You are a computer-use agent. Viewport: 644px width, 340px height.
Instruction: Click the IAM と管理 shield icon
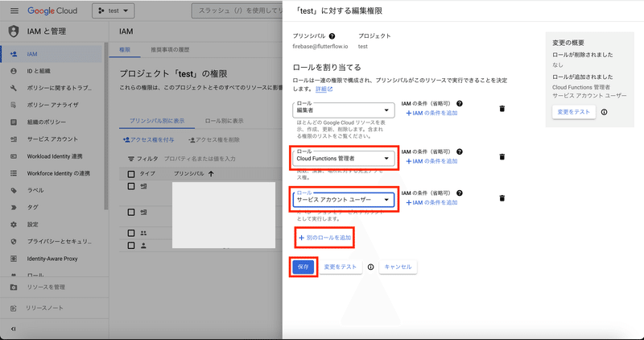[x=14, y=31]
